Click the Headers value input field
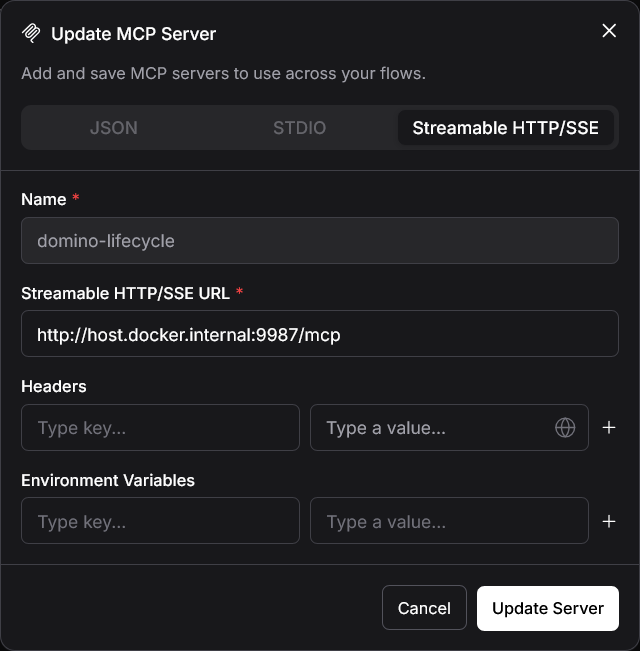This screenshot has width=640, height=651. click(449, 427)
